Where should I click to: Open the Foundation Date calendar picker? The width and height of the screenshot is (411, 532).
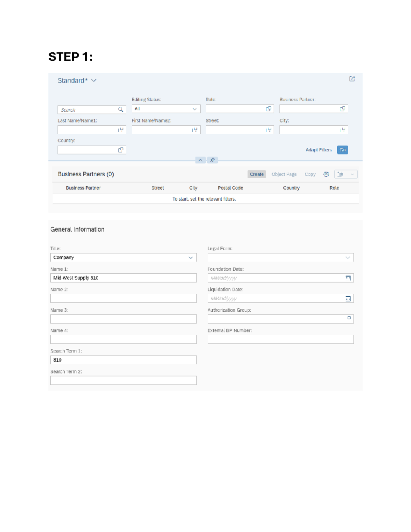349,278
